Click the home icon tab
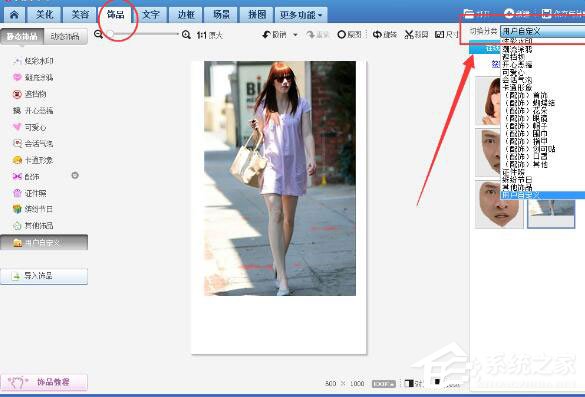 (14, 15)
